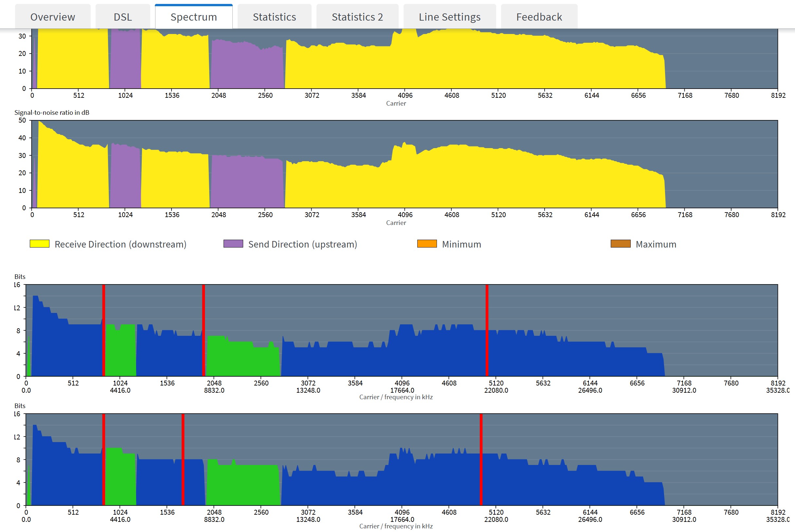Screen dimensions: 795x532
Task: Open the Statistics tab
Action: (274, 17)
